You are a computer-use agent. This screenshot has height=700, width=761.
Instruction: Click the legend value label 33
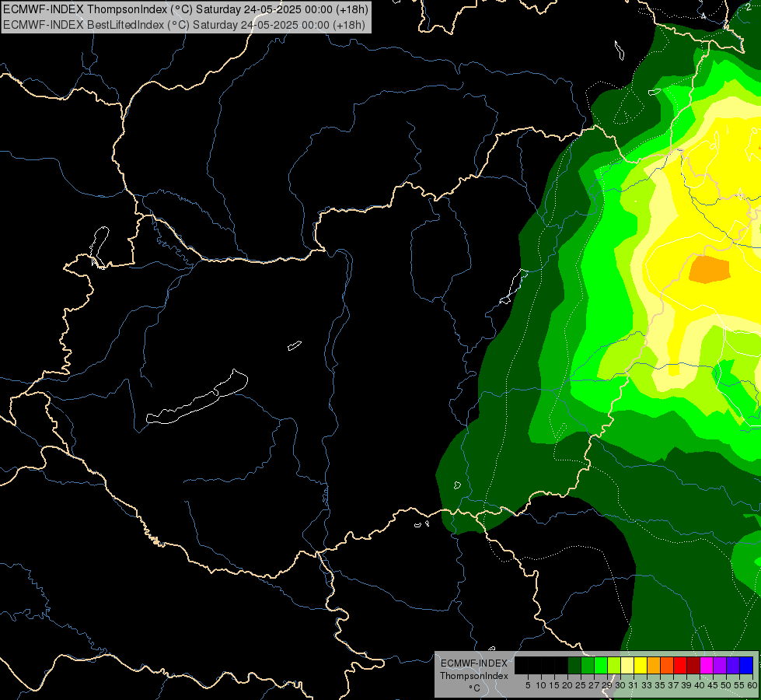(x=647, y=685)
